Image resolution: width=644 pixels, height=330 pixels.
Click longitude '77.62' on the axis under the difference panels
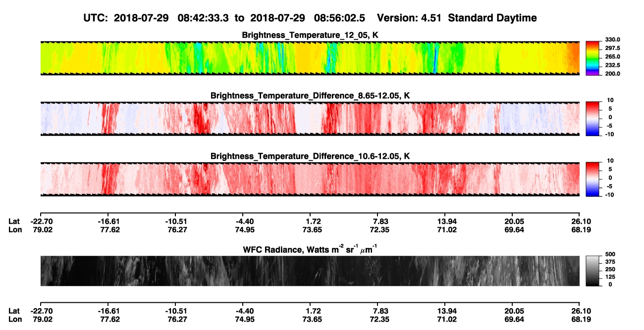(x=107, y=229)
